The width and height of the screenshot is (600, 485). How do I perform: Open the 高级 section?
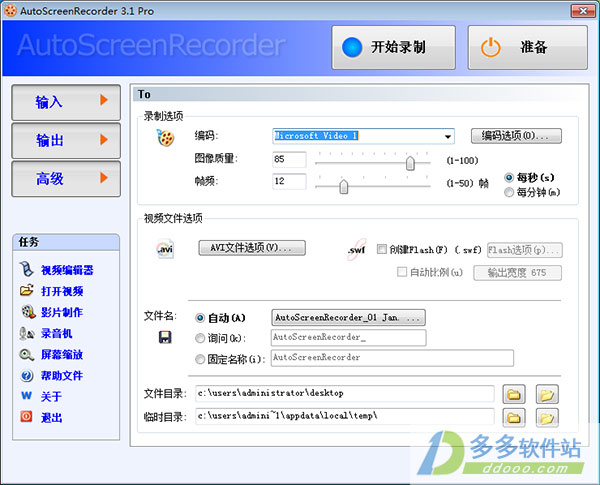tap(66, 179)
